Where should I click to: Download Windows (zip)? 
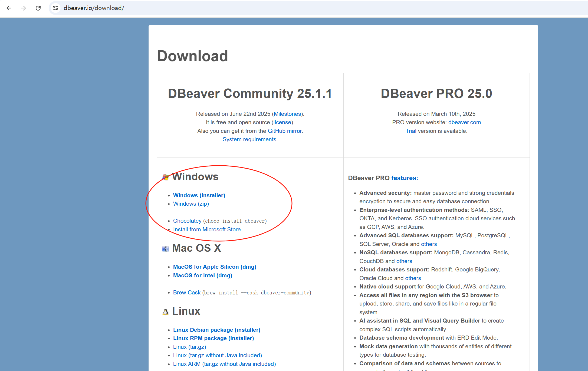click(x=191, y=204)
